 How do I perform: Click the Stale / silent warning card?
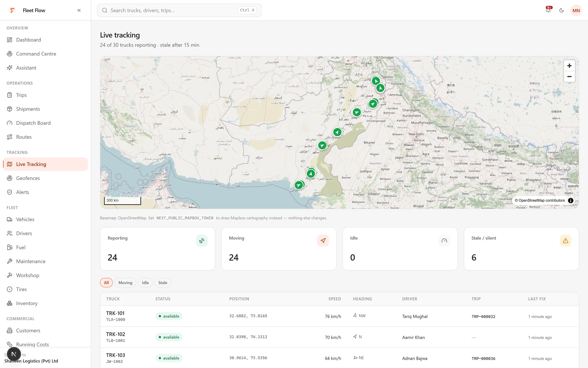521,249
